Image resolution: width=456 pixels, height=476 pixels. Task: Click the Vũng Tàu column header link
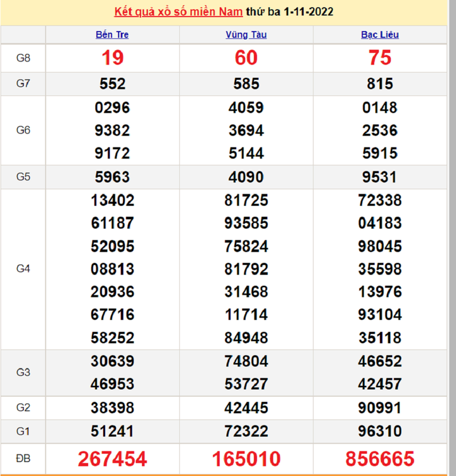[x=246, y=35]
